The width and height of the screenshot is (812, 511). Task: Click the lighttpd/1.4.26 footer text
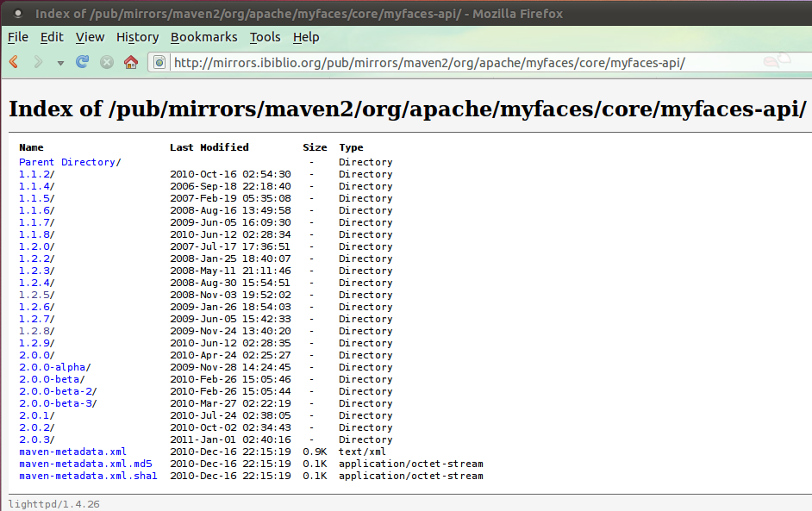tap(53, 504)
